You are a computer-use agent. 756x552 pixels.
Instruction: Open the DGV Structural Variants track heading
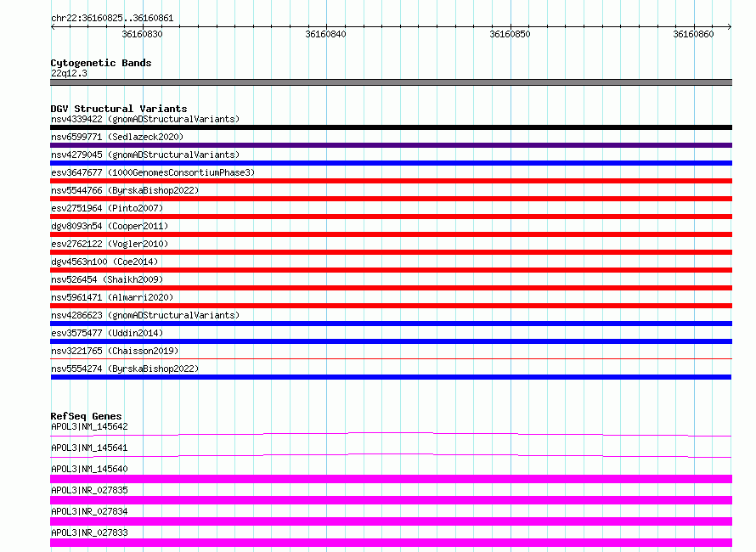tap(119, 109)
